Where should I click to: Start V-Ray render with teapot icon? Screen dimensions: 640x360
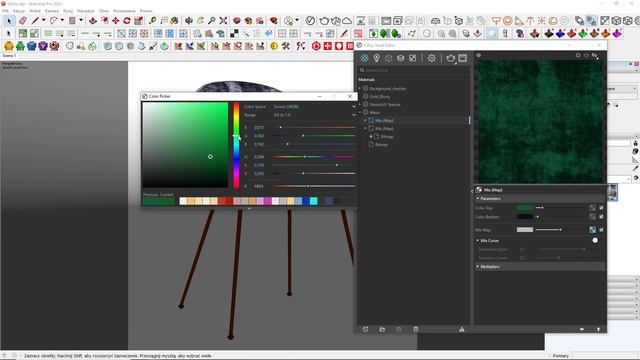(324, 20)
